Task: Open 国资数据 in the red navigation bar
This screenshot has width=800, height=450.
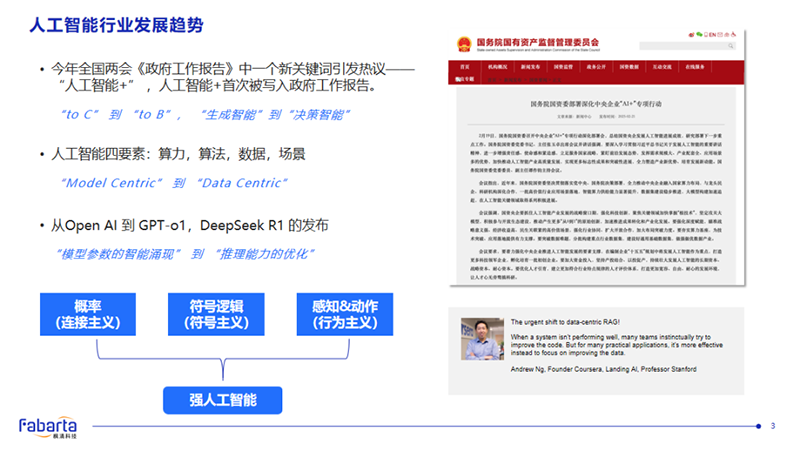Action: click(629, 67)
